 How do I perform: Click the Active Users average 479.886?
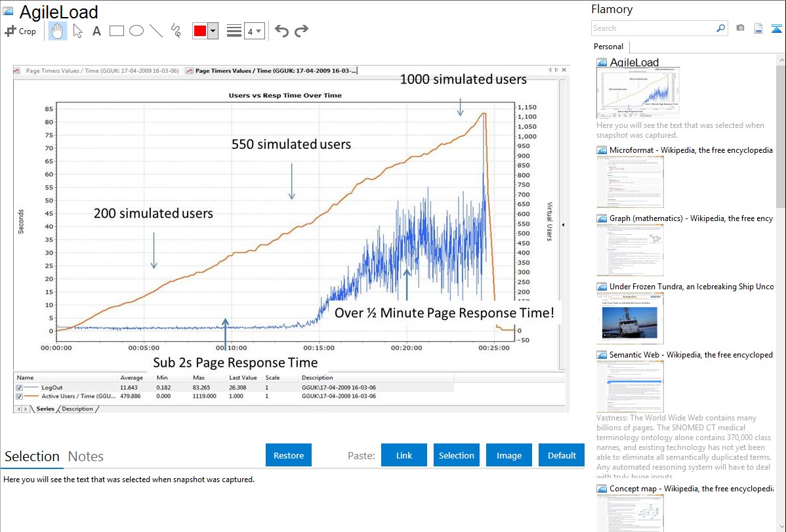[x=131, y=396]
